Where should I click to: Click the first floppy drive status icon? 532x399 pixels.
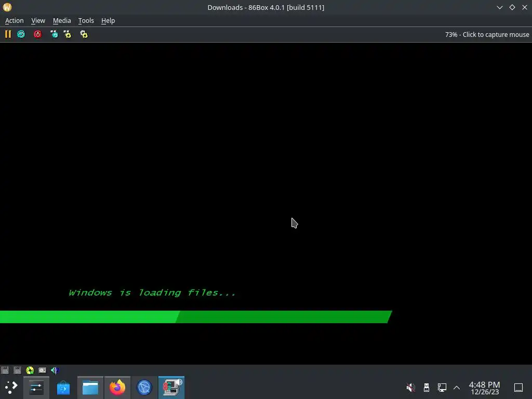(5, 370)
